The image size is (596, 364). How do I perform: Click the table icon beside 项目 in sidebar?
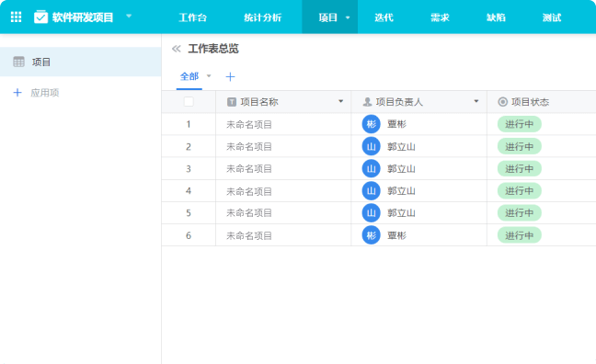(18, 62)
